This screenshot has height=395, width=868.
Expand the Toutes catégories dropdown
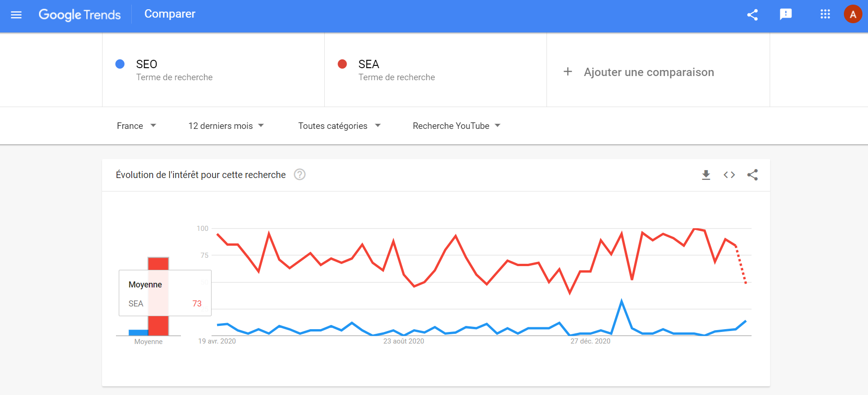tap(339, 126)
